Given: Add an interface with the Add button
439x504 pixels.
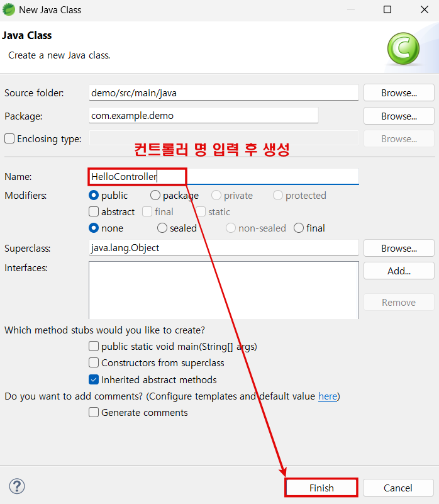Looking at the screenshot, I should 399,271.
